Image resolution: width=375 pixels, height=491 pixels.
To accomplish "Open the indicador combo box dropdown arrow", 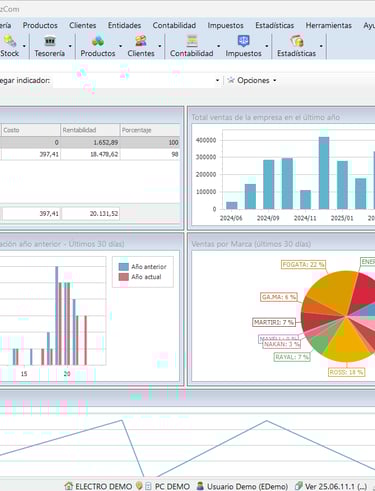I will click(x=217, y=80).
